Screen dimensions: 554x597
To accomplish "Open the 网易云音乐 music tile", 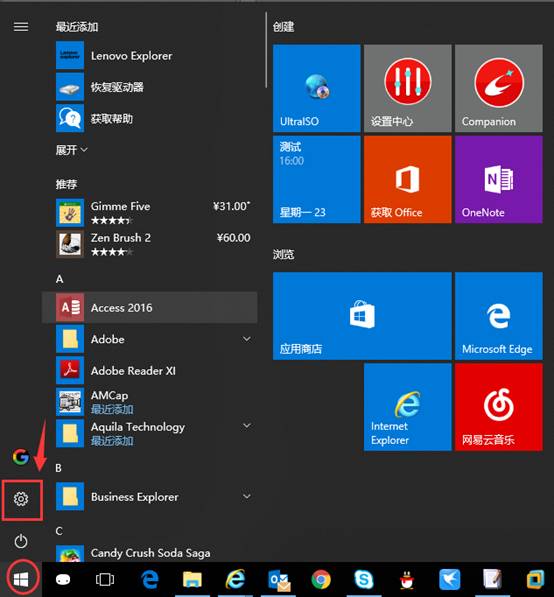I will click(498, 407).
